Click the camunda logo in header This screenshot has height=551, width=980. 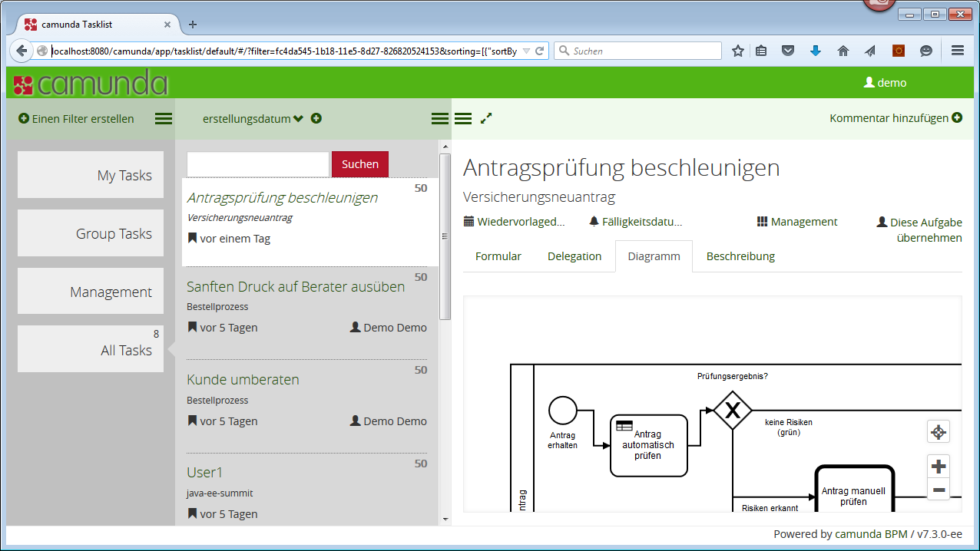[x=91, y=83]
